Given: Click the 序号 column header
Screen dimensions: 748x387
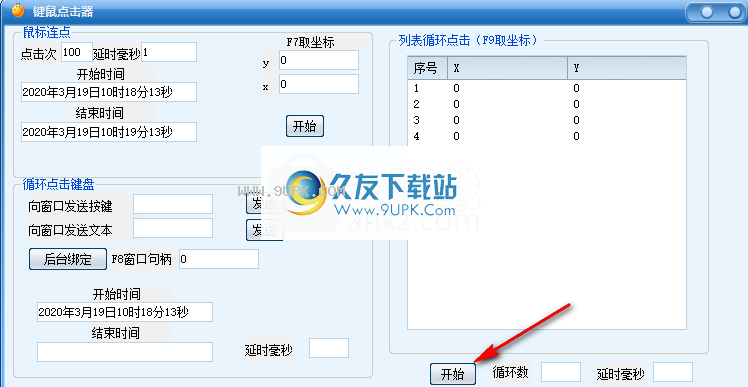Looking at the screenshot, I should [427, 68].
